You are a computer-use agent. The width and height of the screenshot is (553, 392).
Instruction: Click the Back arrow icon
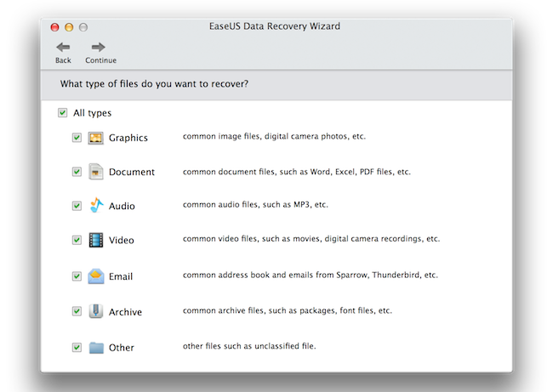click(x=63, y=48)
